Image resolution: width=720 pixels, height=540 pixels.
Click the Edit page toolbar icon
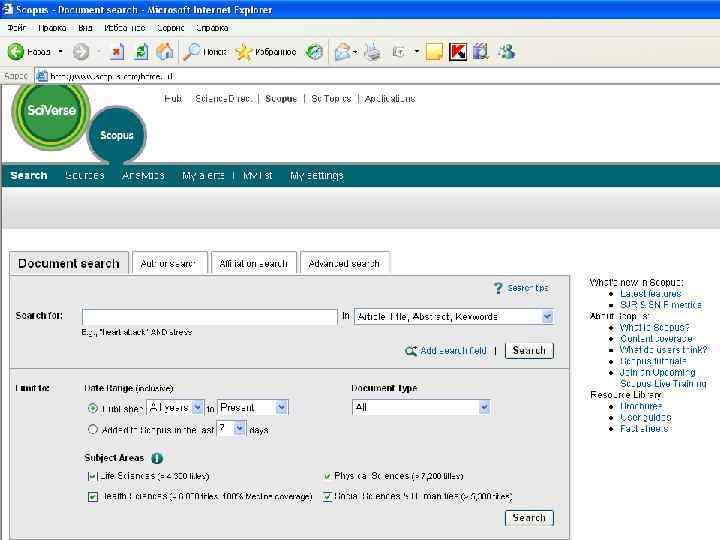pyautogui.click(x=399, y=52)
